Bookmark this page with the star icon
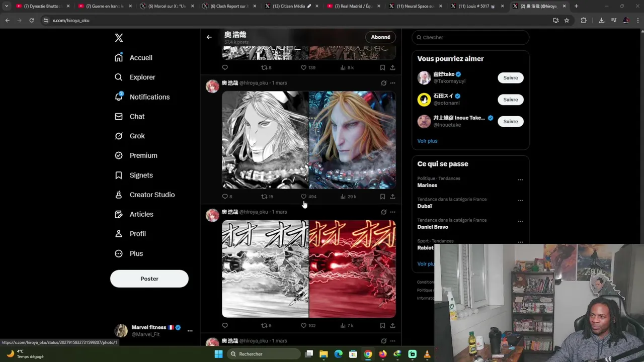This screenshot has width=644, height=362. pyautogui.click(x=567, y=20)
